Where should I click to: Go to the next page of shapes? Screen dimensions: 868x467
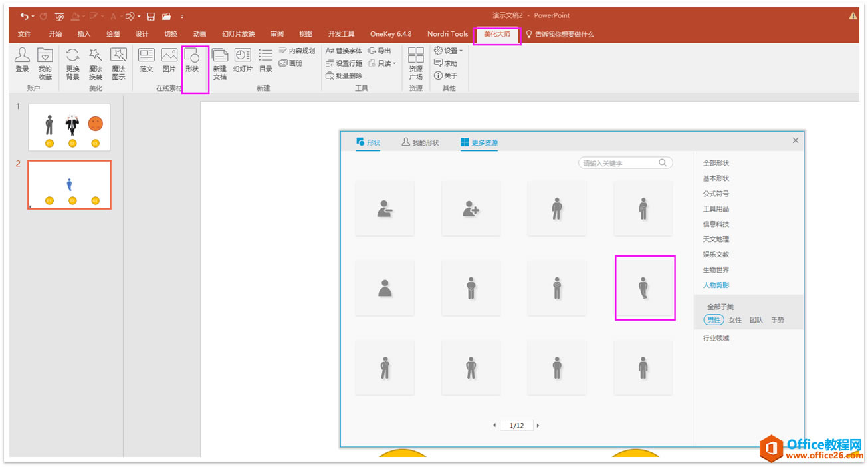pyautogui.click(x=538, y=426)
